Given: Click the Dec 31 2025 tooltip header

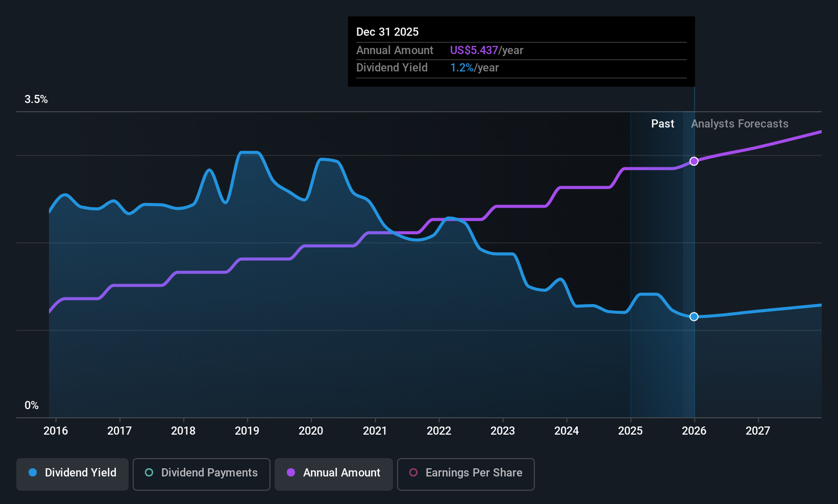Looking at the screenshot, I should [387, 32].
